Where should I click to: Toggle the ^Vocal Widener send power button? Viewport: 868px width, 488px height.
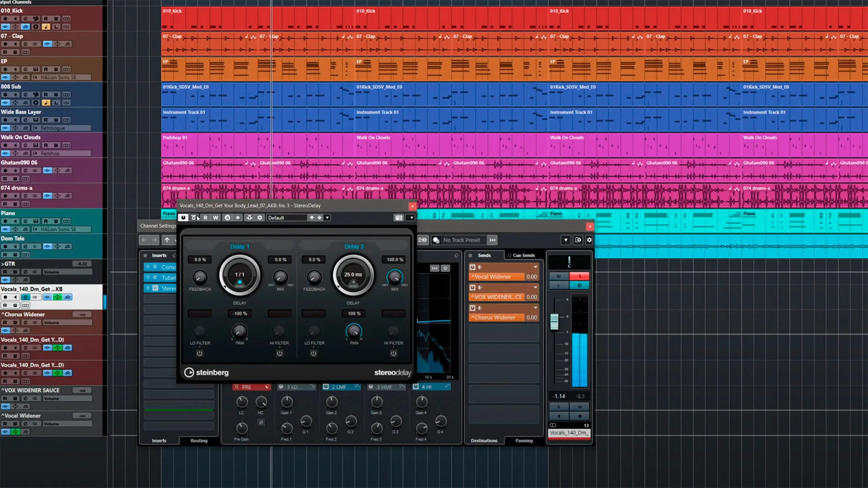point(473,267)
